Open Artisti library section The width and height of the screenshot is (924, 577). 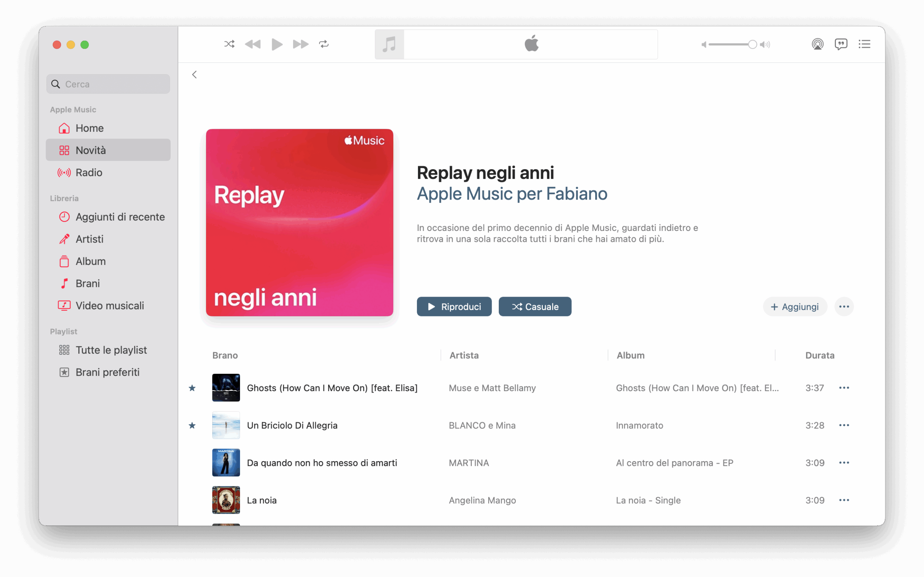(x=108, y=239)
